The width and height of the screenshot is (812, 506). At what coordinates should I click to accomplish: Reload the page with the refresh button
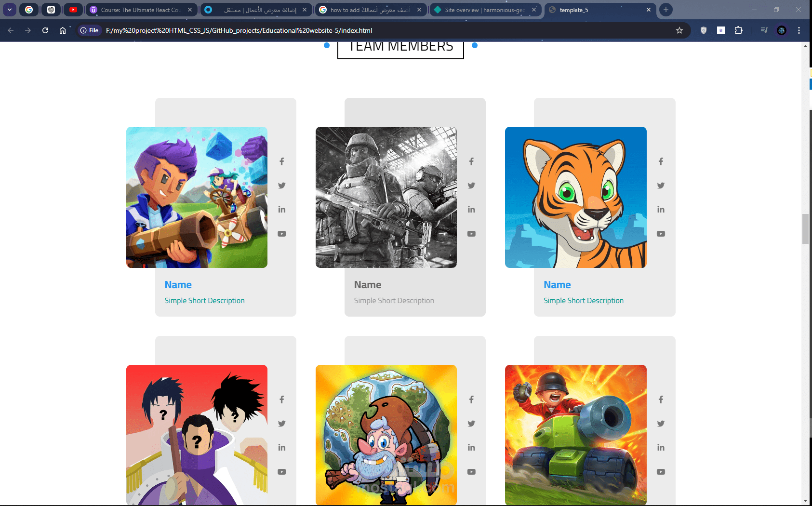pyautogui.click(x=45, y=30)
